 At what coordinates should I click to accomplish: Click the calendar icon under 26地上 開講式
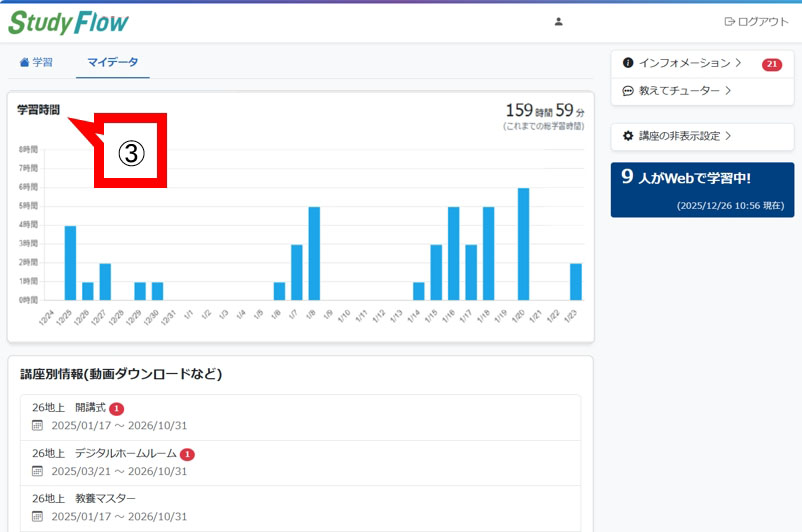click(38, 425)
